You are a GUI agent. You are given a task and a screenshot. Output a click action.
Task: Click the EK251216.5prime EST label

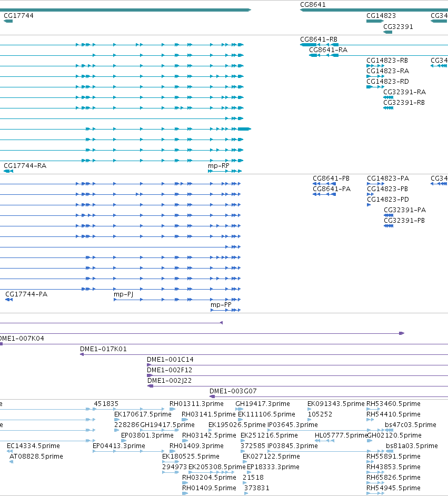click(x=269, y=435)
